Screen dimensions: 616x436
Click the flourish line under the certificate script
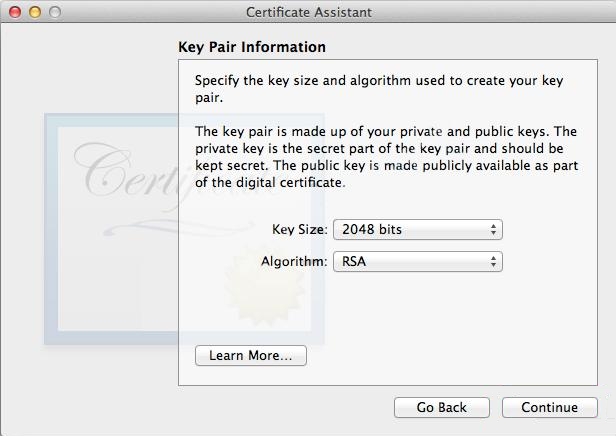179,227
